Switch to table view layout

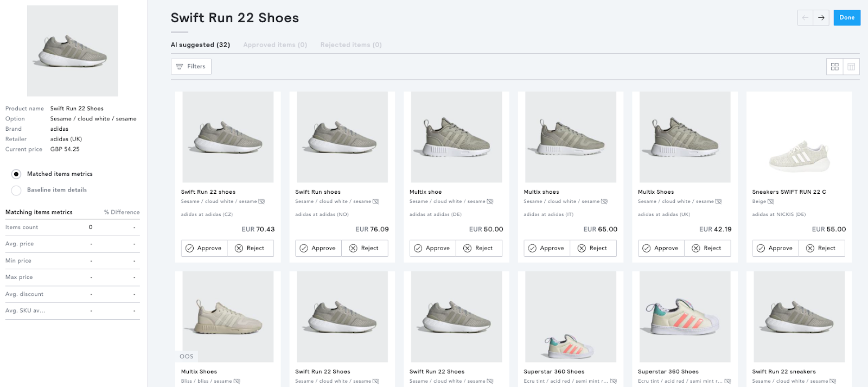click(851, 67)
